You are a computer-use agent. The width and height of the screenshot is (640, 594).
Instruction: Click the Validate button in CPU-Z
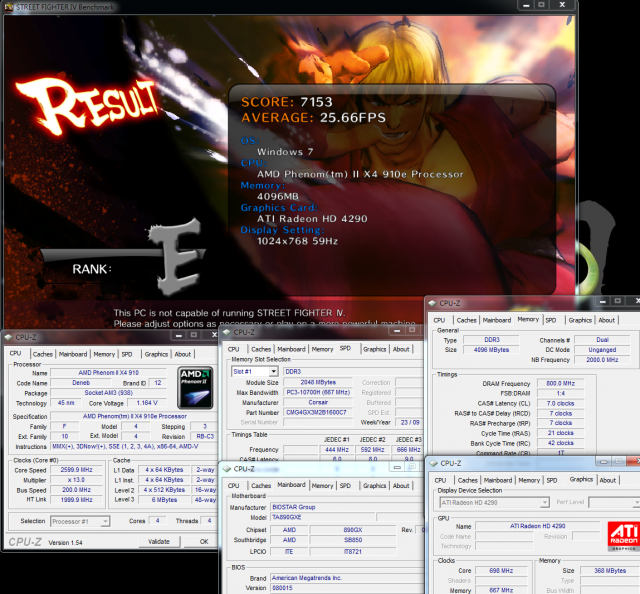pos(159,541)
